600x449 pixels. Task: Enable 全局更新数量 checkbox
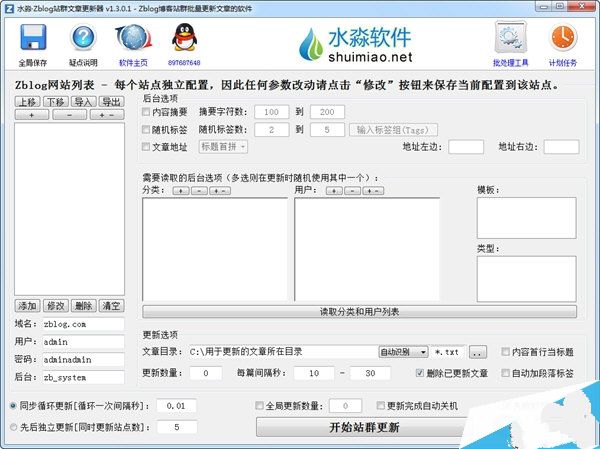tap(259, 405)
